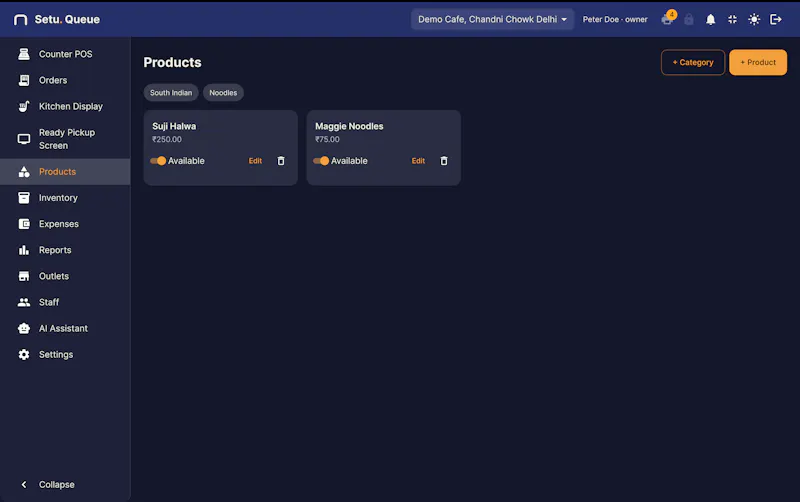This screenshot has height=502, width=800.
Task: Click the ₹75.00 price text
Action: [x=327, y=139]
